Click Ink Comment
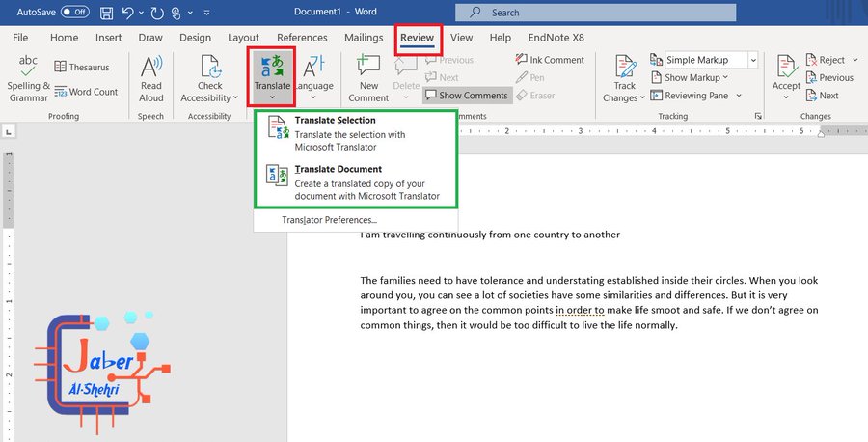 point(550,60)
